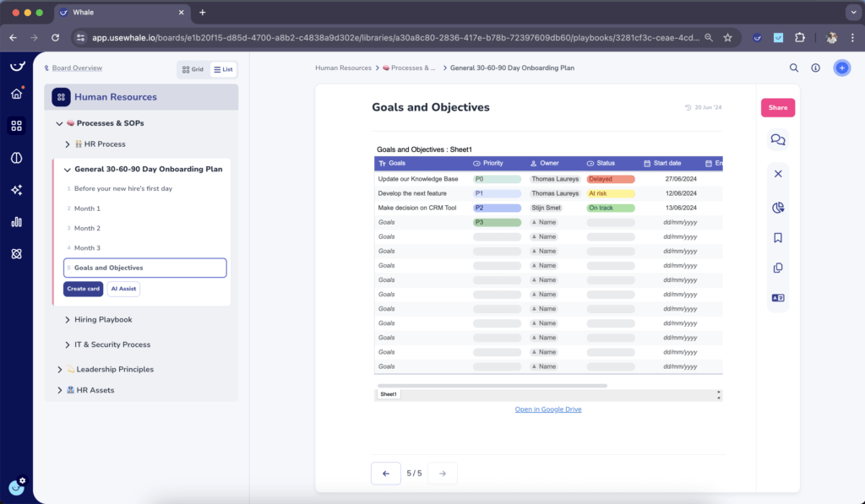The width and height of the screenshot is (865, 504).
Task: Switch to List view
Action: click(x=222, y=69)
